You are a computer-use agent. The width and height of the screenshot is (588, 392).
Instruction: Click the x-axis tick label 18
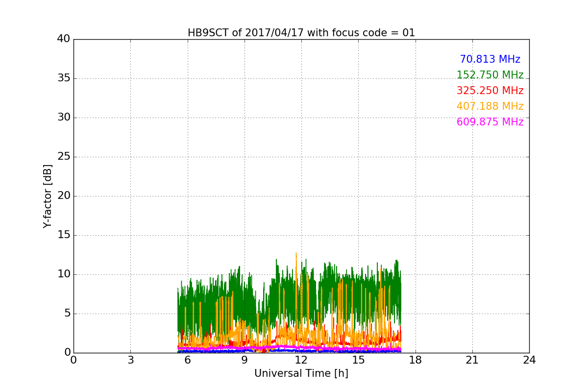pyautogui.click(x=416, y=360)
